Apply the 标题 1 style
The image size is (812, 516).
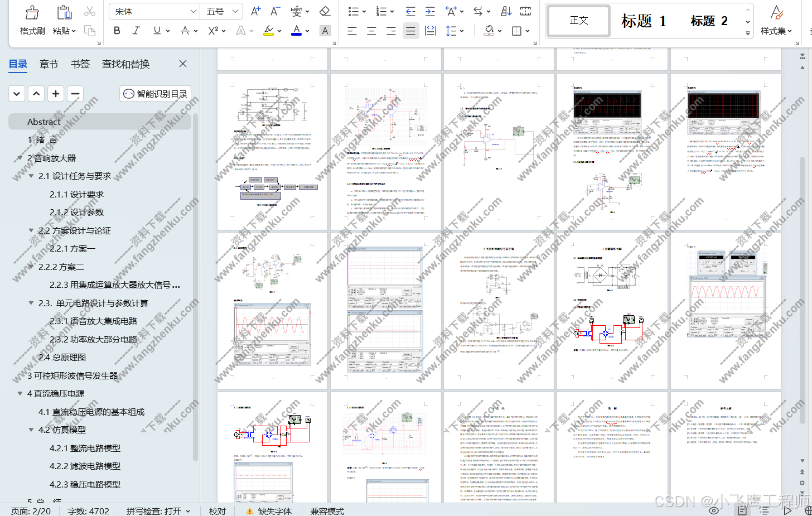tap(644, 21)
